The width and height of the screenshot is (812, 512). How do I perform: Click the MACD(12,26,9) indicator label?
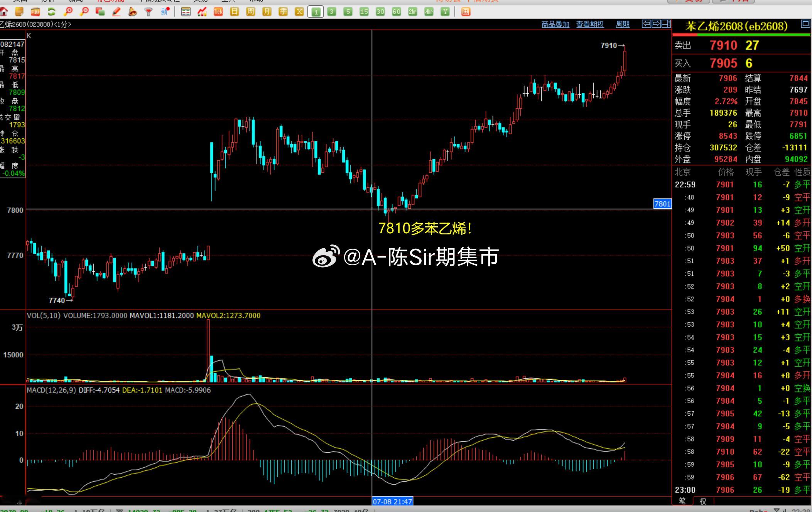pos(51,390)
